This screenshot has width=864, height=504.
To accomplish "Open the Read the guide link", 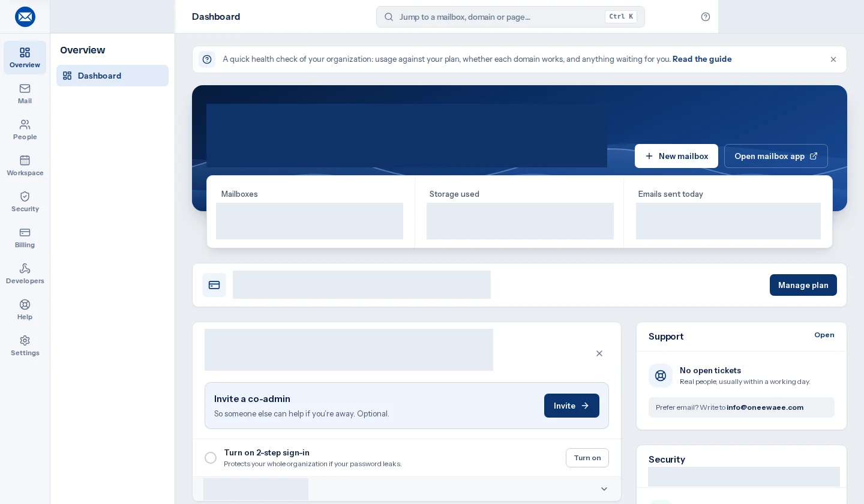I will [702, 59].
